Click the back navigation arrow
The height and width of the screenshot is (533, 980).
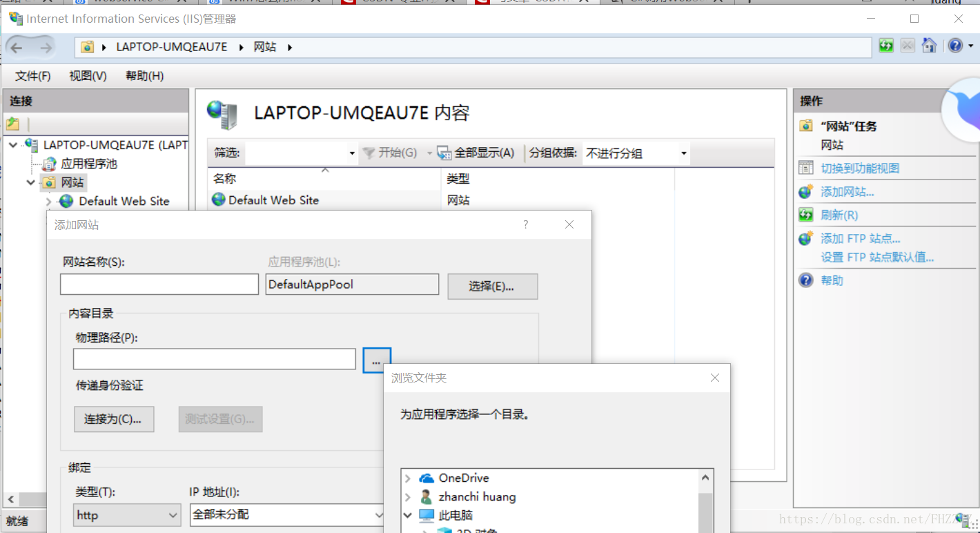point(16,48)
